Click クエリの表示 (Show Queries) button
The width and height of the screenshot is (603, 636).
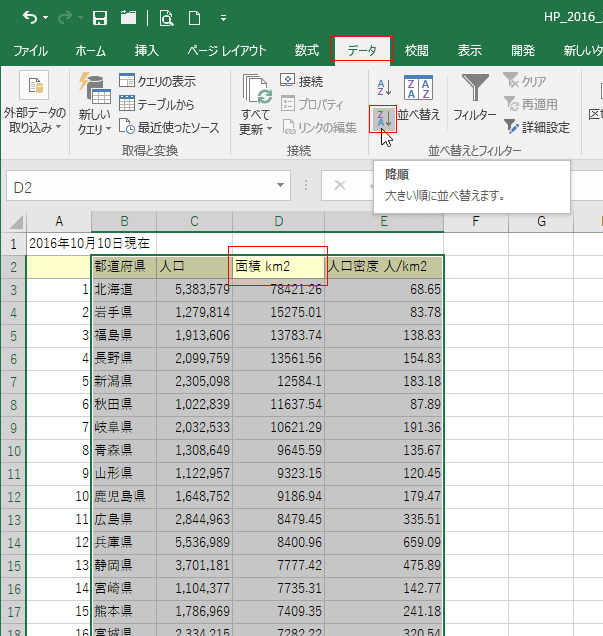point(157,81)
